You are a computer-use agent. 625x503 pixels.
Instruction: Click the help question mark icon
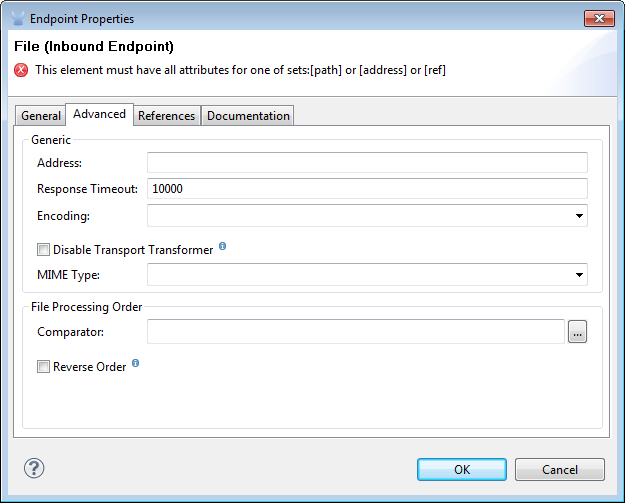click(x=35, y=468)
